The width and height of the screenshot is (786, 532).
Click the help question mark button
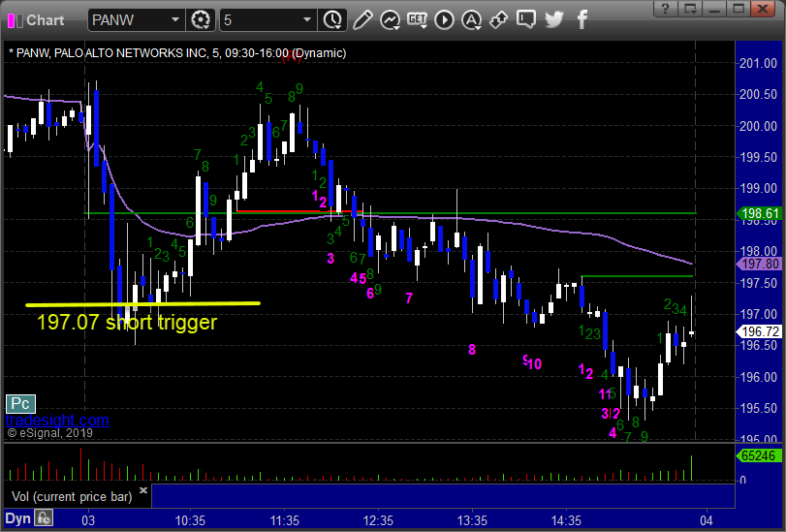[x=665, y=9]
